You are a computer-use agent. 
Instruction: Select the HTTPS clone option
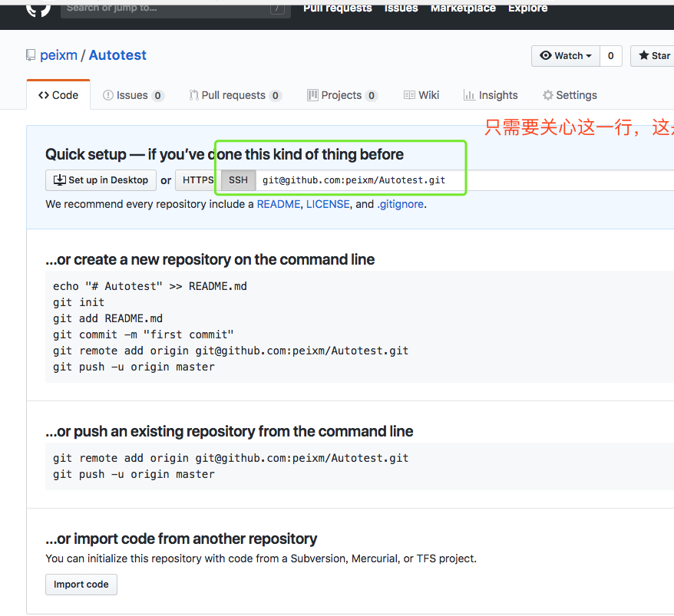tap(198, 180)
